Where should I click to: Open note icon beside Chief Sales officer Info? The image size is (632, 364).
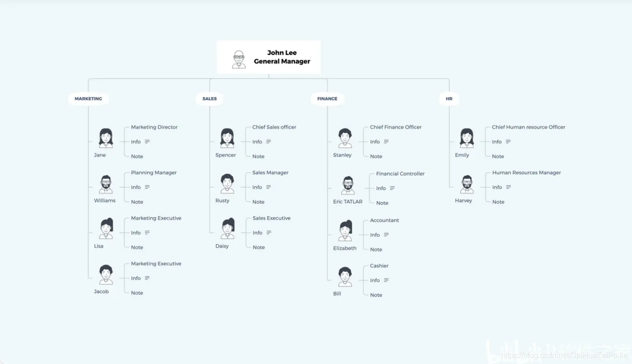(x=268, y=142)
